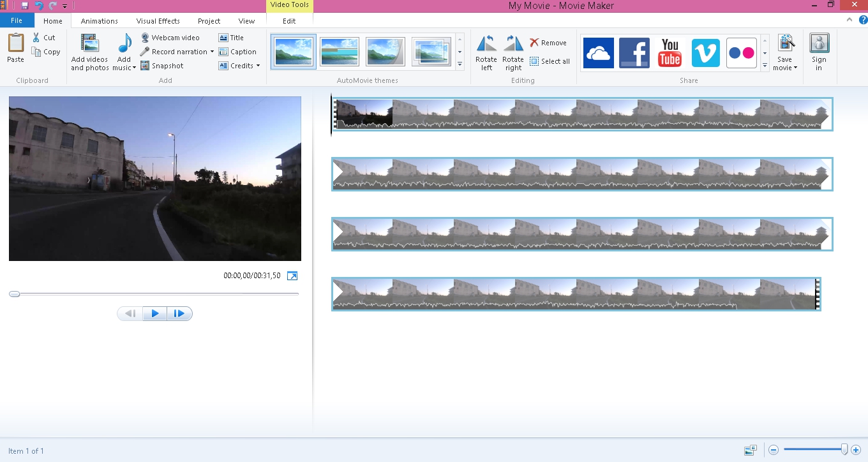Expand the AutoMovie themes gallery
Viewport: 868px width, 462px height.
coord(460,64)
